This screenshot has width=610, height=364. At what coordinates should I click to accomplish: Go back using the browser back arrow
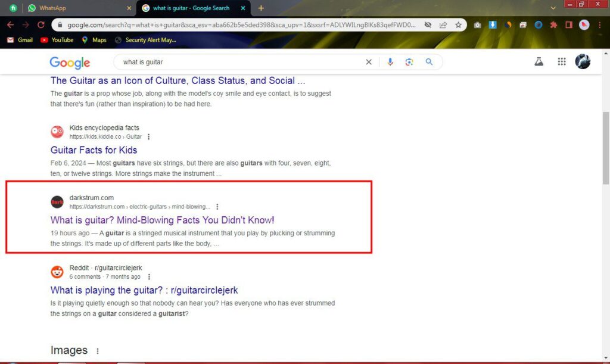11,25
